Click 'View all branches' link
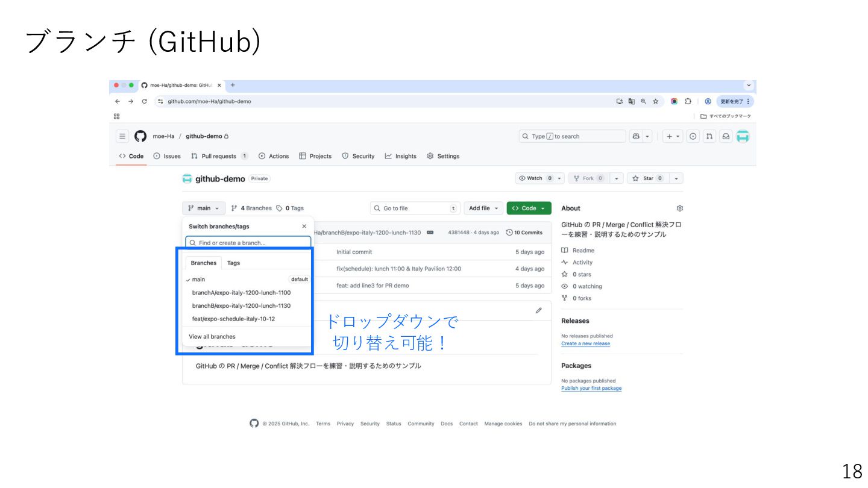Screen dimensions: 868x488 click(212, 337)
